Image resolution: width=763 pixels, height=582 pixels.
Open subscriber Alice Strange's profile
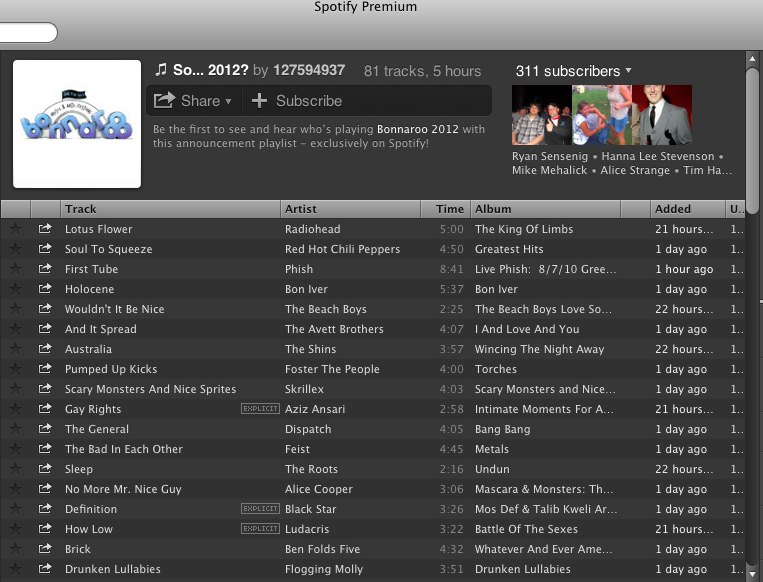[635, 170]
